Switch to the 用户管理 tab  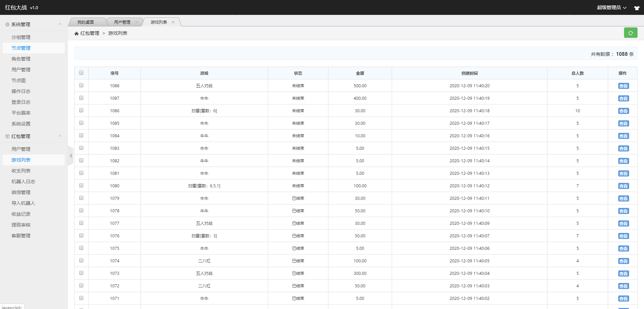(x=122, y=22)
